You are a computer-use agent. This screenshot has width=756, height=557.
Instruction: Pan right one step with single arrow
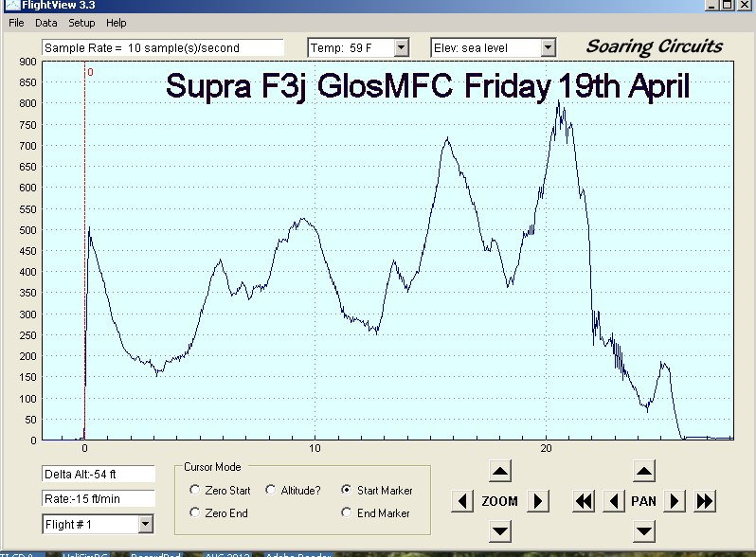(675, 501)
